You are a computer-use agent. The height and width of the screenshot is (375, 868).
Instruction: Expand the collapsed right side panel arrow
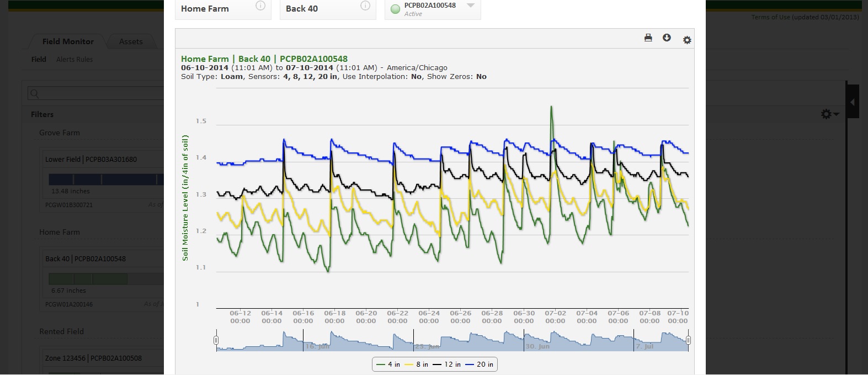pyautogui.click(x=853, y=102)
